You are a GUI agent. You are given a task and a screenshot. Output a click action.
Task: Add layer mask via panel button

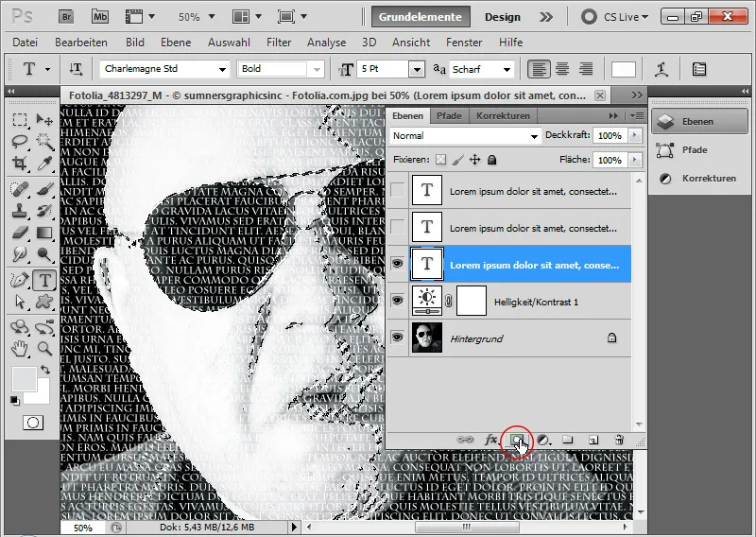(x=517, y=440)
